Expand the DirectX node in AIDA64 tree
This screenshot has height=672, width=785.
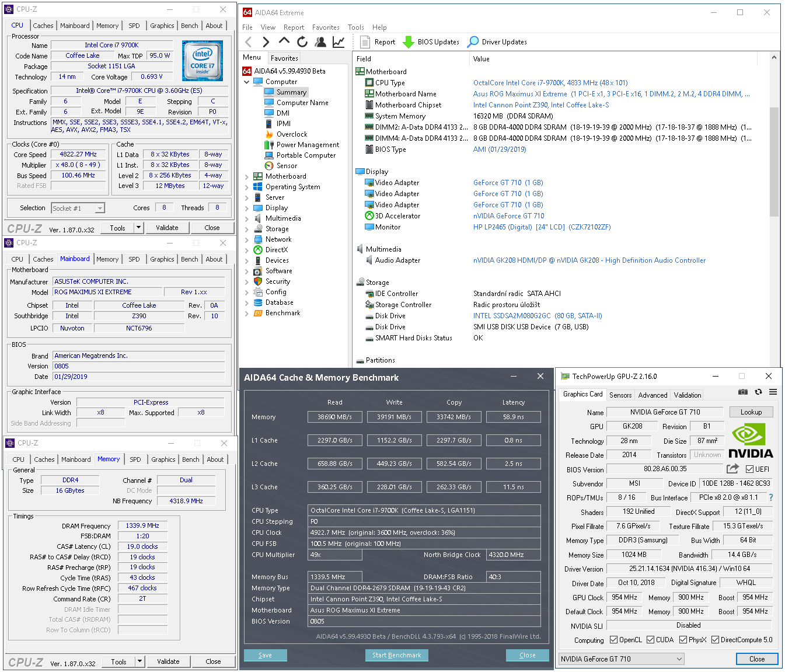tap(247, 250)
